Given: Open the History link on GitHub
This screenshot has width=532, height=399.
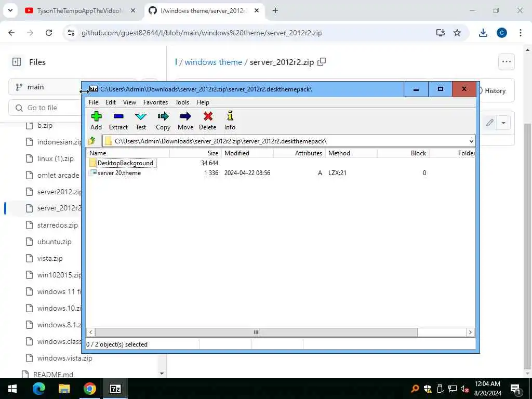Looking at the screenshot, I should (495, 90).
